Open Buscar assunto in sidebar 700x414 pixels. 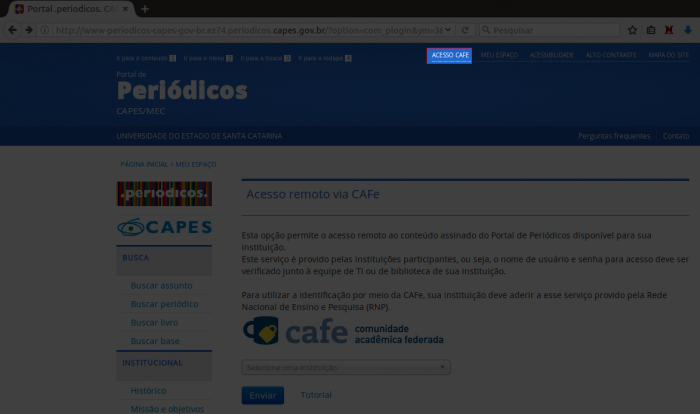(x=161, y=285)
